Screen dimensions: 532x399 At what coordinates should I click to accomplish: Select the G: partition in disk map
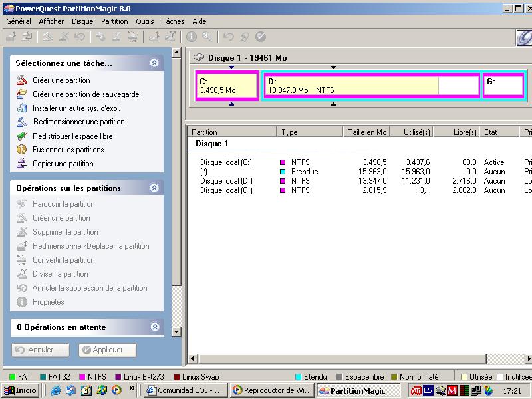click(503, 86)
